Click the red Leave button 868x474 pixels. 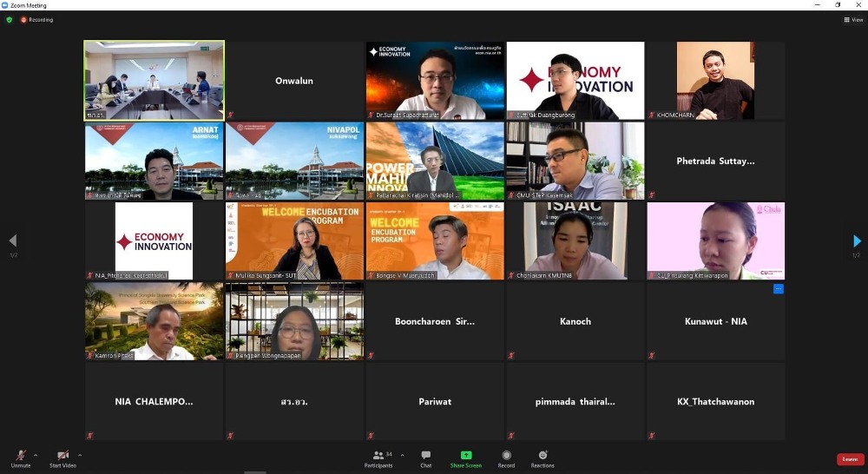coord(850,459)
